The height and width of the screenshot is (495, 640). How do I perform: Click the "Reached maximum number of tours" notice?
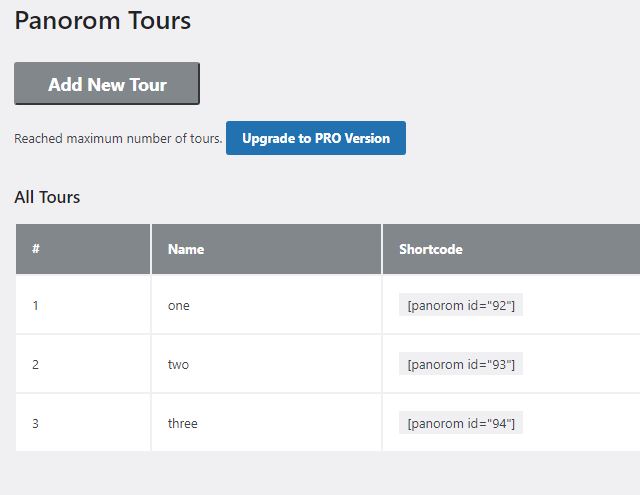click(118, 139)
